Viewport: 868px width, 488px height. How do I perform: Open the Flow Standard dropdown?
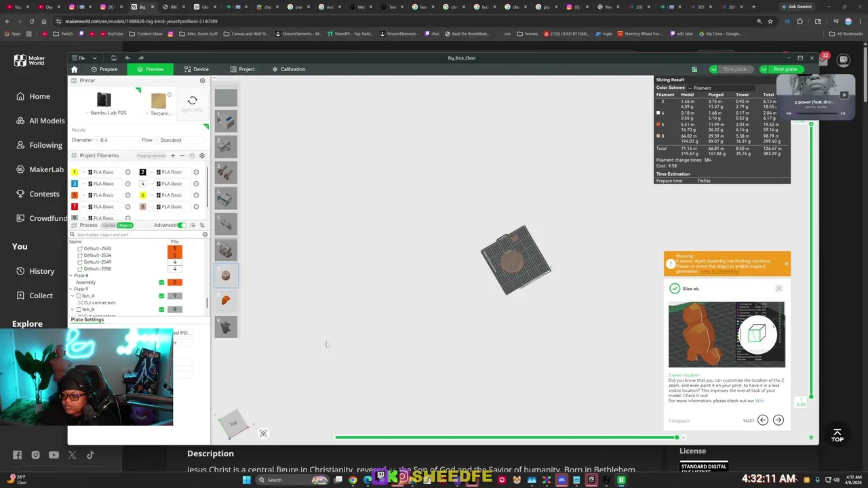pos(180,140)
